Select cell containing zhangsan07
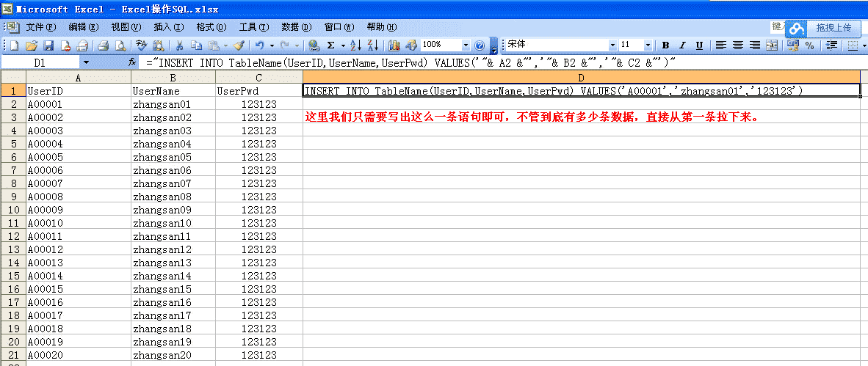 pyautogui.click(x=173, y=183)
